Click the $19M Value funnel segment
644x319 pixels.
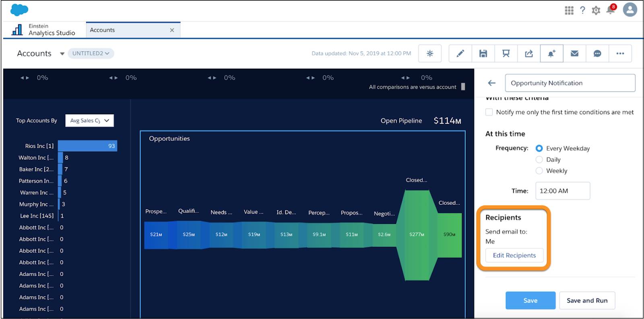pos(254,235)
